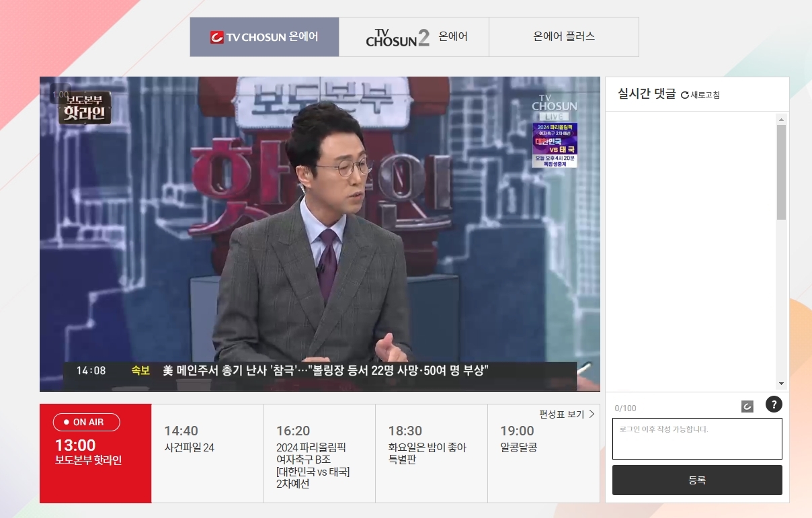Open the full 편성표 보기 schedule link
Viewport: 812px width, 518px height.
(x=569, y=415)
